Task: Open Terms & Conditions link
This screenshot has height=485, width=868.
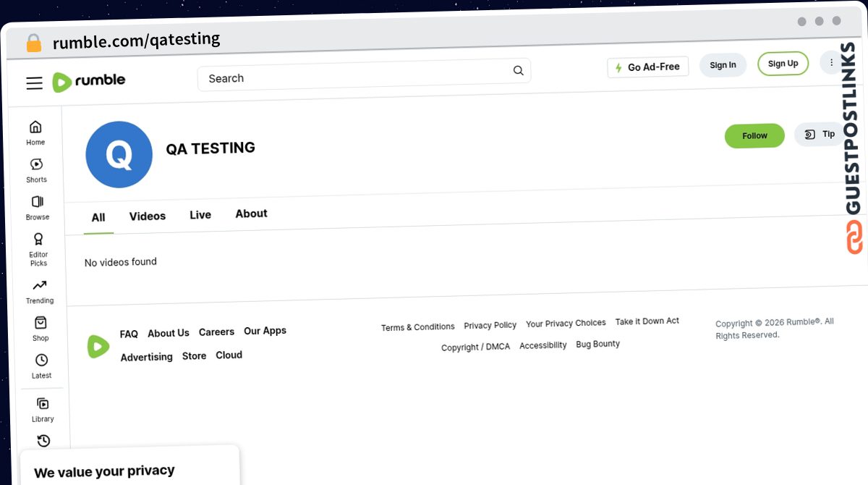Action: (x=418, y=327)
